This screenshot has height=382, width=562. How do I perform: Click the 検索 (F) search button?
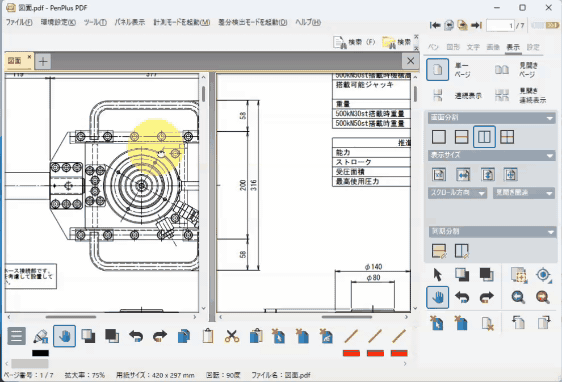click(354, 42)
